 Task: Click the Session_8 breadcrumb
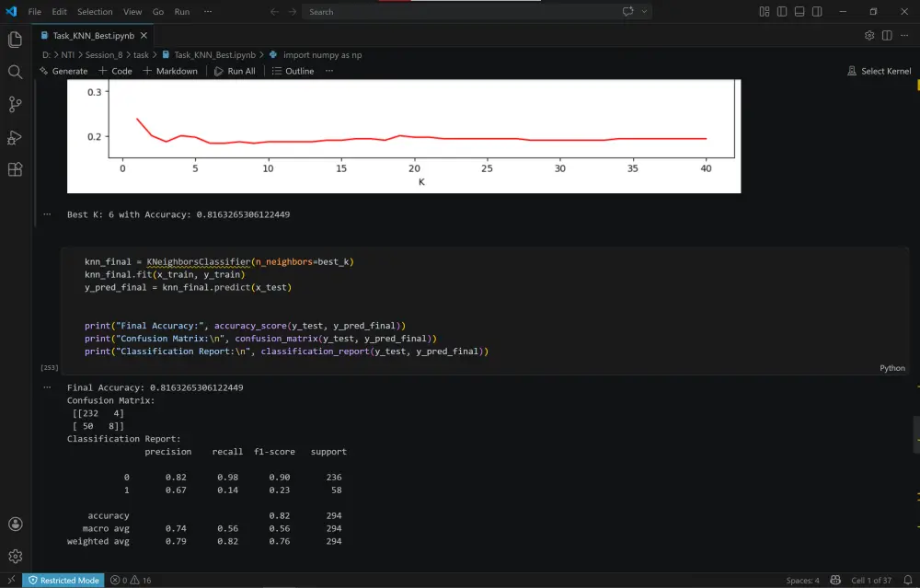[x=104, y=54]
